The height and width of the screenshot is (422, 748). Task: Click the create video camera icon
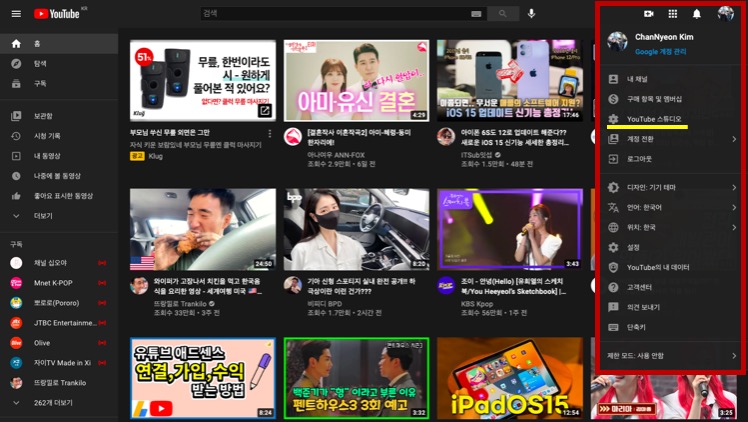click(648, 14)
